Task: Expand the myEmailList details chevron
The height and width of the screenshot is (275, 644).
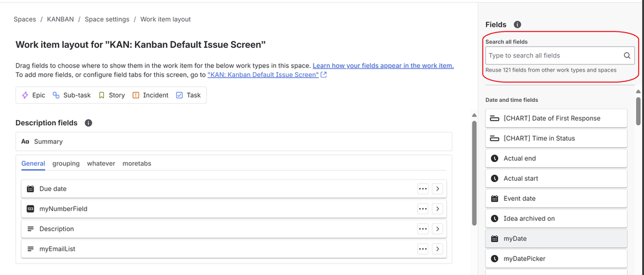Action: (x=438, y=249)
